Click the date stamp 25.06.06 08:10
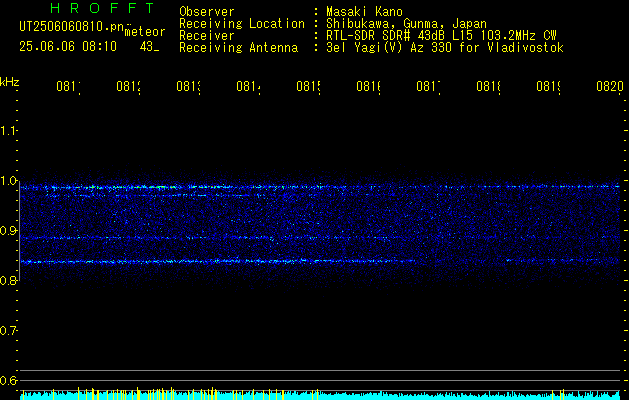The width and height of the screenshot is (629, 400). [68, 47]
